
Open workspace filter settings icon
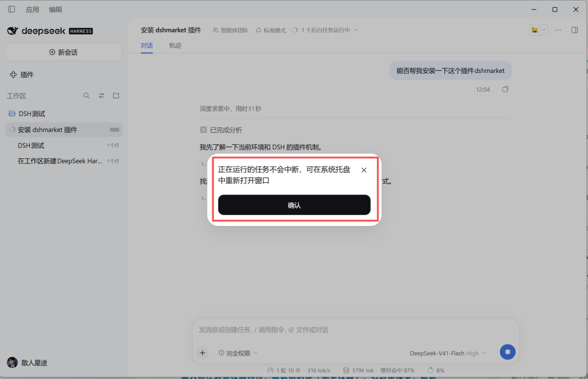(x=102, y=96)
